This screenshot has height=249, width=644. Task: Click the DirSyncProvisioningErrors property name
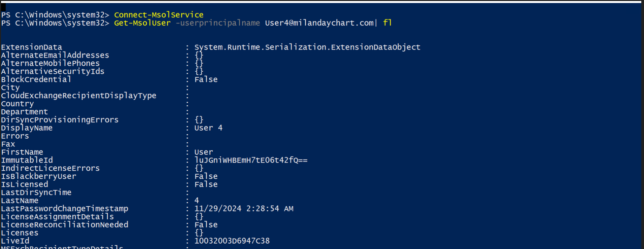[x=60, y=120]
